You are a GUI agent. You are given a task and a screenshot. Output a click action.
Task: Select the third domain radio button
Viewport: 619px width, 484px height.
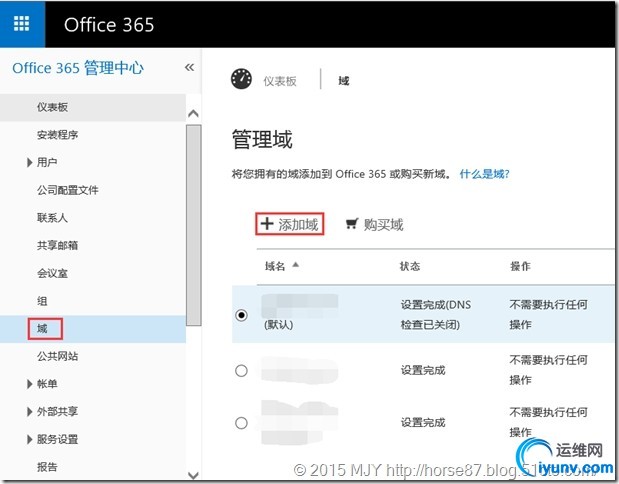pyautogui.click(x=241, y=423)
